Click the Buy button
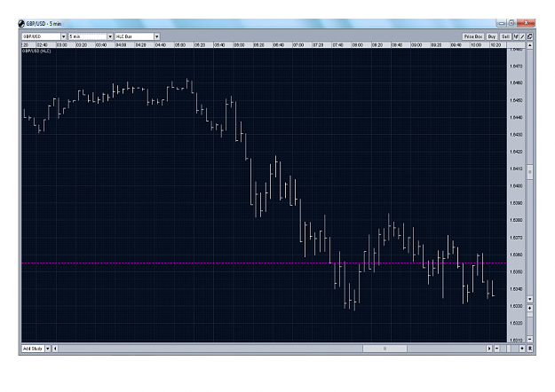The height and width of the screenshot is (392, 555). 492,36
